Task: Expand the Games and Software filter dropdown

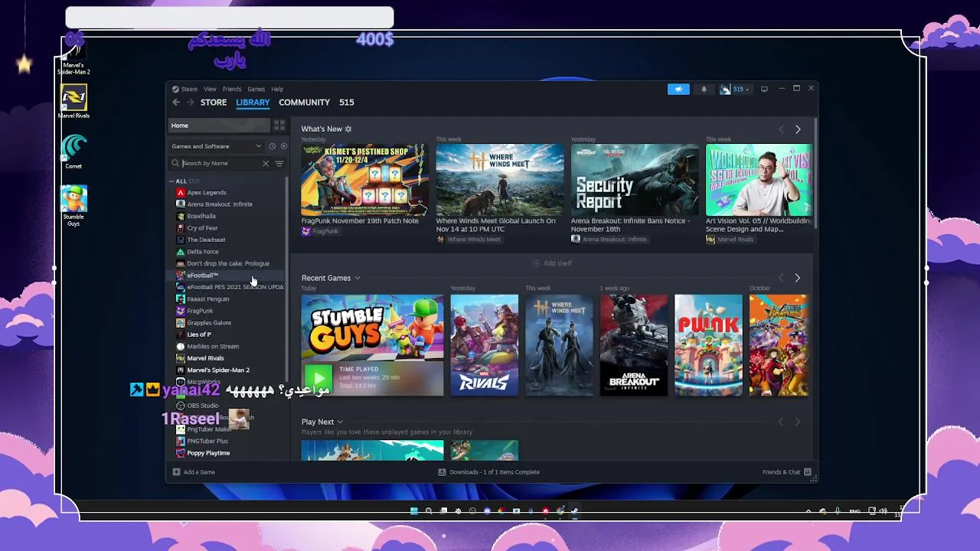Action: click(217, 146)
